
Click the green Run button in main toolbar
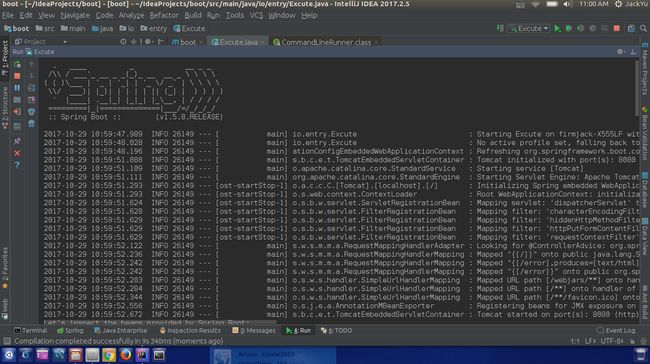(558, 28)
